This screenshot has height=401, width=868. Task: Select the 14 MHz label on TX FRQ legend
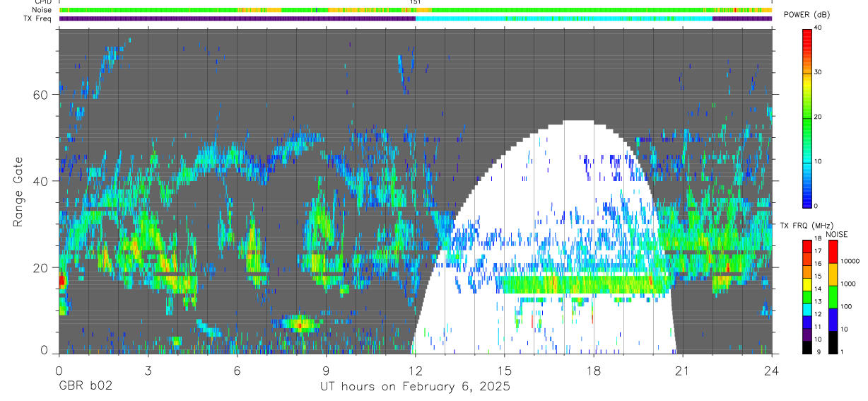point(818,289)
